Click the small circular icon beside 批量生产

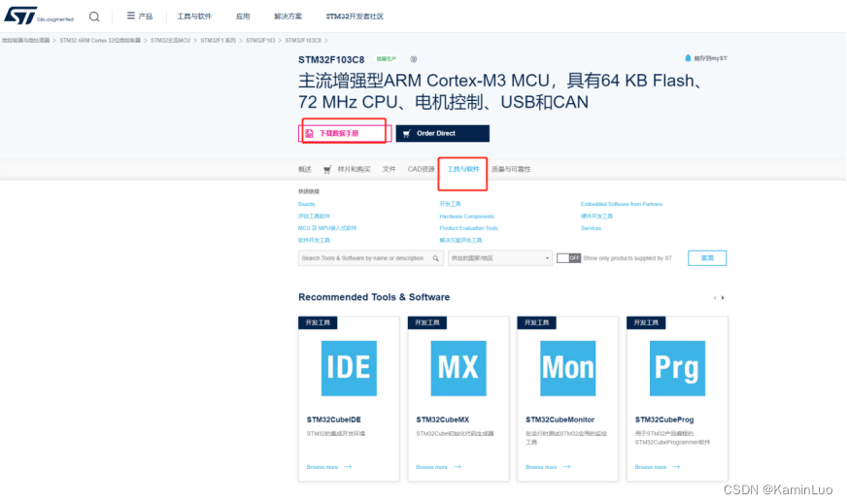pos(413,59)
